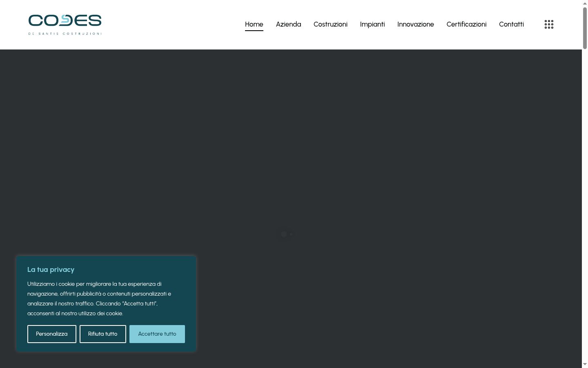Click the scrollbar down arrow

click(585, 364)
